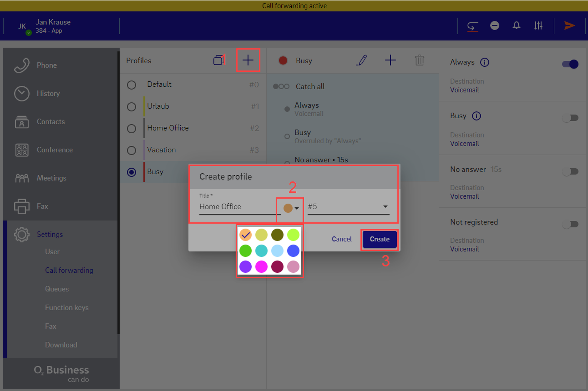
Task: Turn off the Always forwarding toggle
Action: (570, 64)
